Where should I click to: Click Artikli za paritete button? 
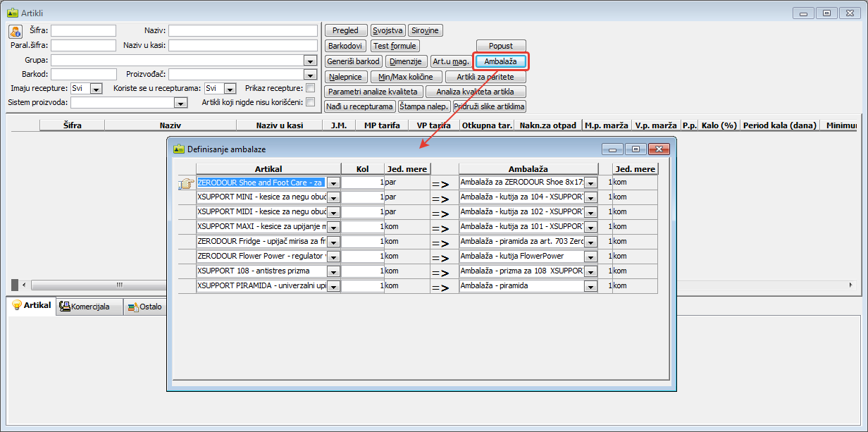point(485,77)
